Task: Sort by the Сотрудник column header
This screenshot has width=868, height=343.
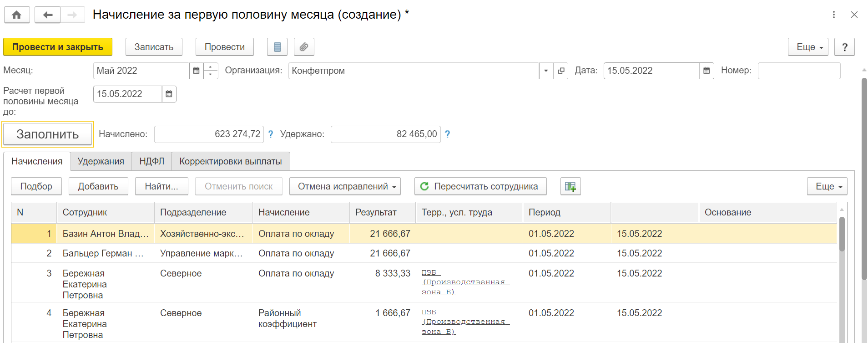Action: coord(106,212)
